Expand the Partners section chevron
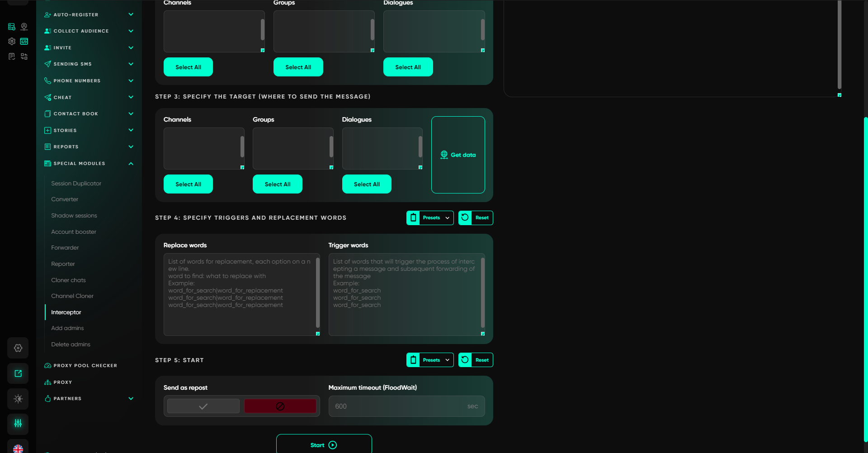This screenshot has height=453, width=868. 131,399
